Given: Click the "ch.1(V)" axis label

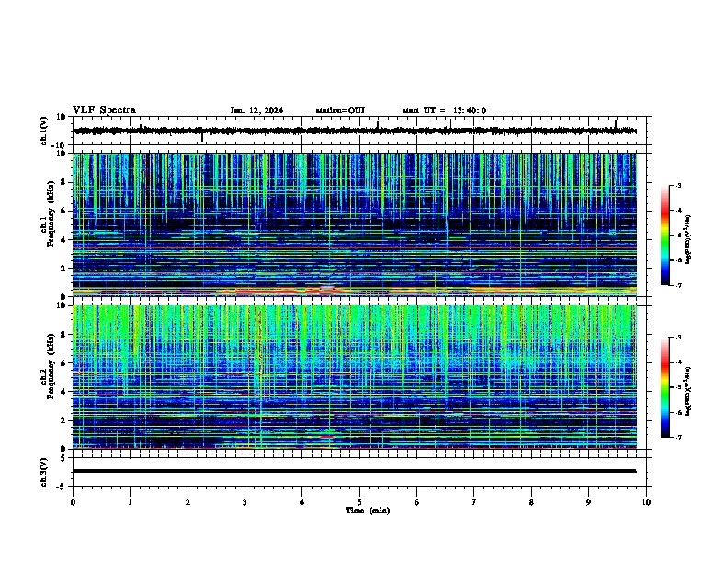Looking at the screenshot, I should [44, 131].
